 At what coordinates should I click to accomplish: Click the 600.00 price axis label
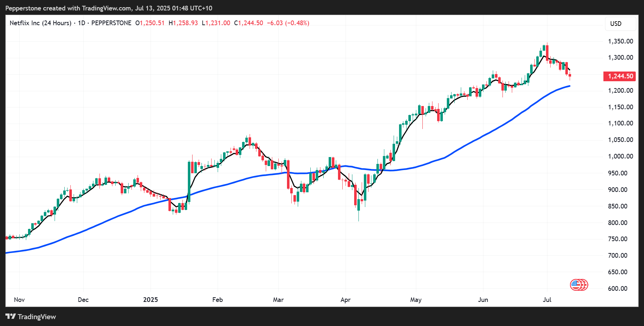click(x=618, y=289)
